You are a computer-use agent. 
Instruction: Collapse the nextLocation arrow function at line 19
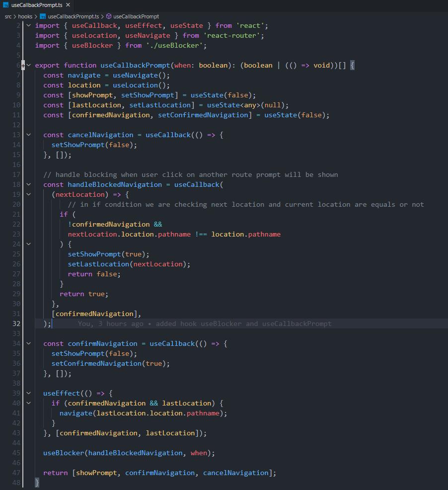28,194
